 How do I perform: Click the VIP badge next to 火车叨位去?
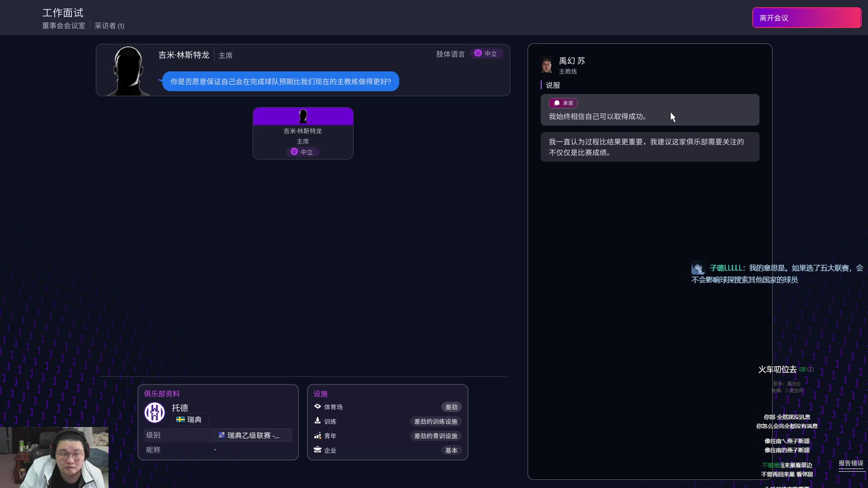tap(802, 369)
